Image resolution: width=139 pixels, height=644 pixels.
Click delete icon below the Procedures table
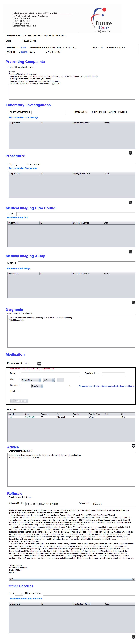[130, 202]
